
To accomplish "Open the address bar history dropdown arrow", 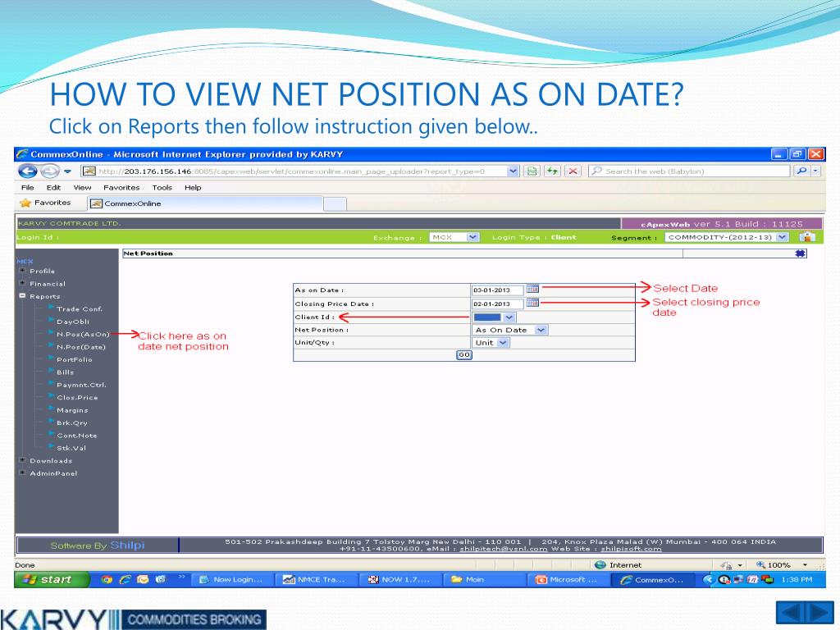I will tap(513, 171).
